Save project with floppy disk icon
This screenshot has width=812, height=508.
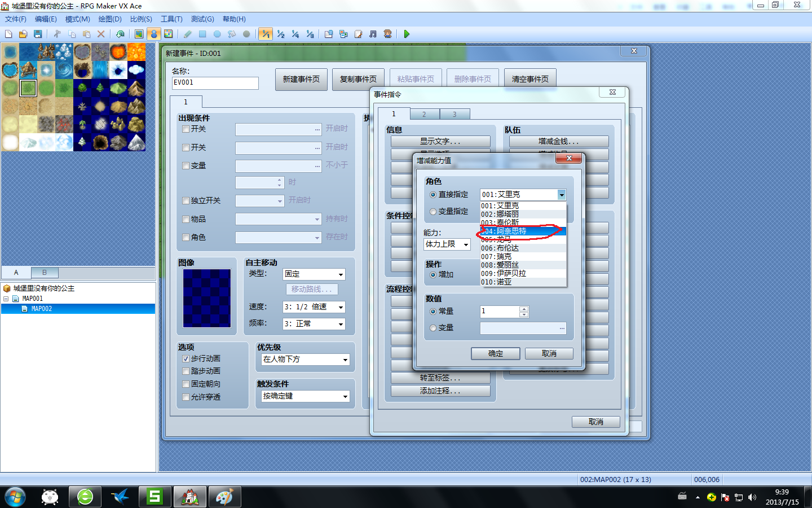(38, 34)
